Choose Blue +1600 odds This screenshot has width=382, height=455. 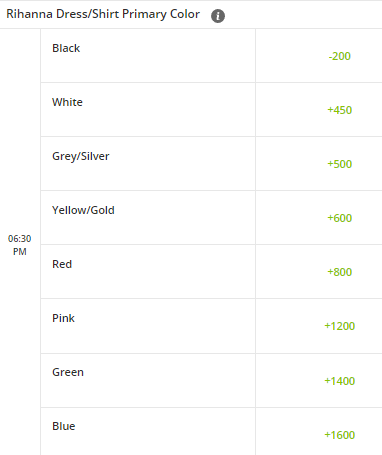339,435
